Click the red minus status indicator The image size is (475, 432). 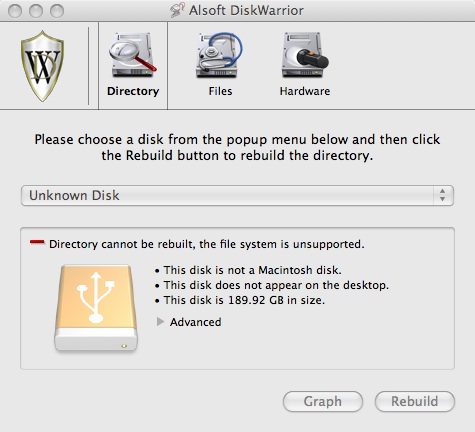pos(37,242)
